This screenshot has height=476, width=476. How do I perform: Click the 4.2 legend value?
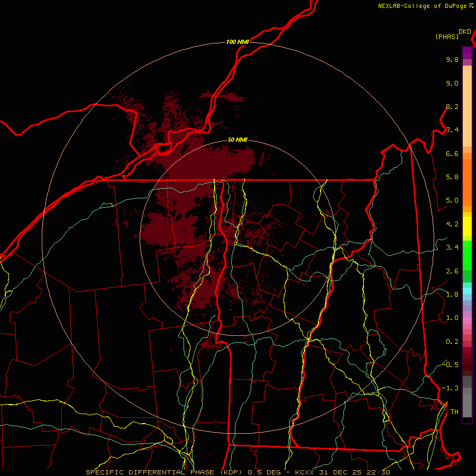[x=452, y=224]
